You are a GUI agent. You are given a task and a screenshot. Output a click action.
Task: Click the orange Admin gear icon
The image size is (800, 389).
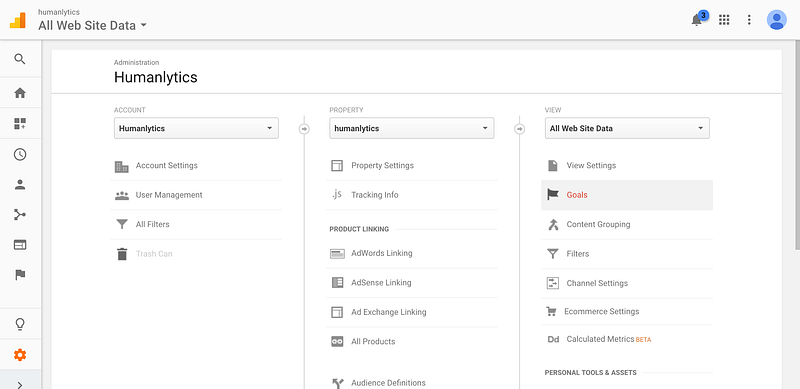coord(20,355)
